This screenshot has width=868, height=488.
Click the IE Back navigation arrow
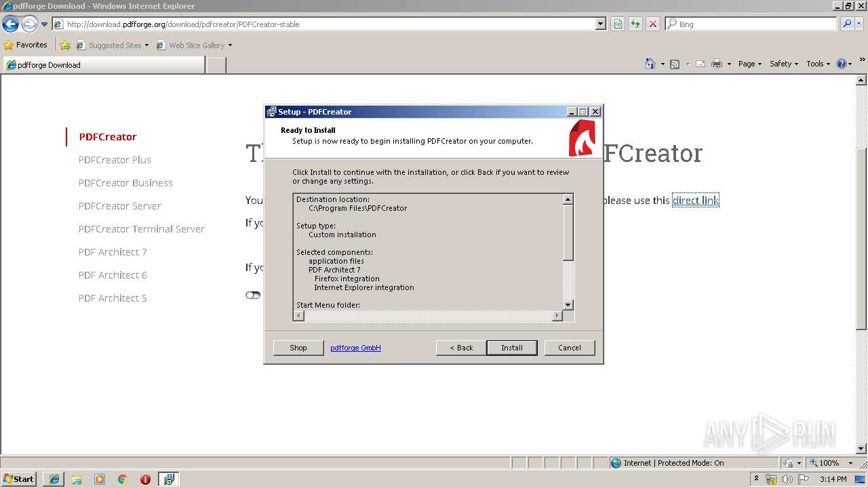pyautogui.click(x=10, y=24)
